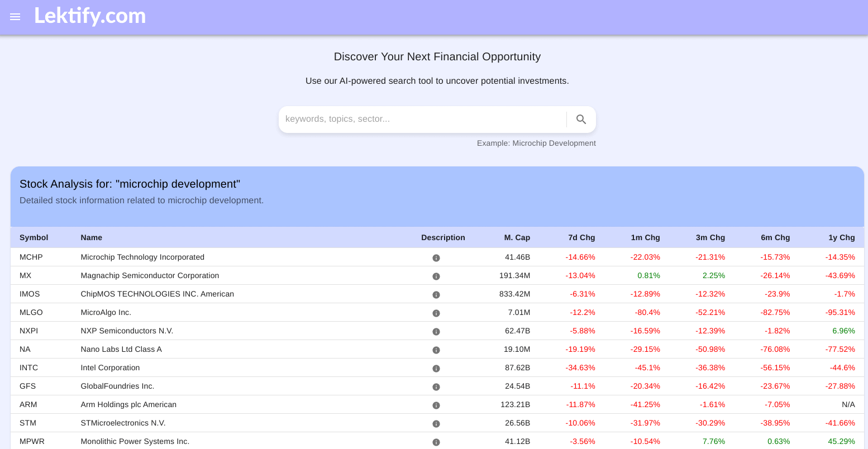
Task: Click the name Intel Corporation
Action: coord(110,367)
